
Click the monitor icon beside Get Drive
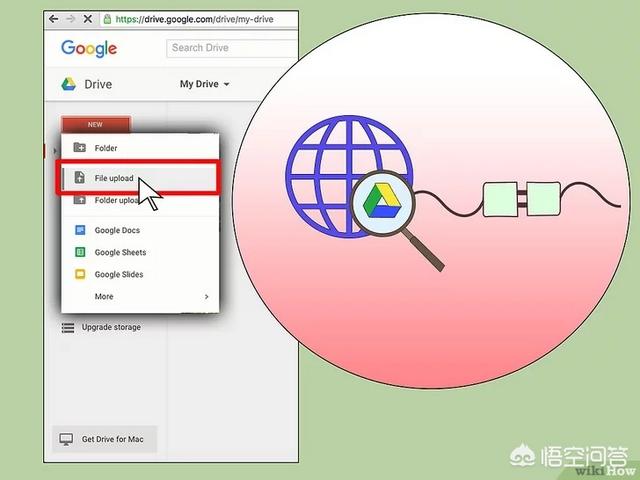(66, 439)
